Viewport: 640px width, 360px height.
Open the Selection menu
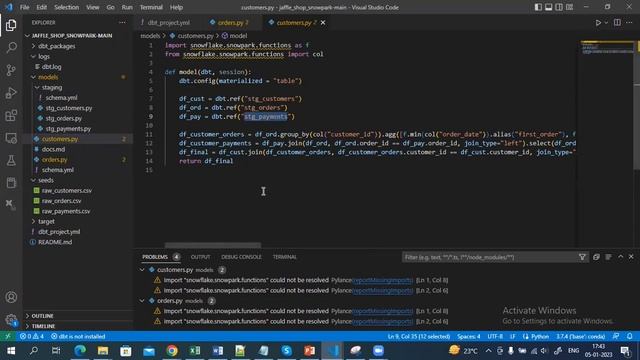(67, 7)
